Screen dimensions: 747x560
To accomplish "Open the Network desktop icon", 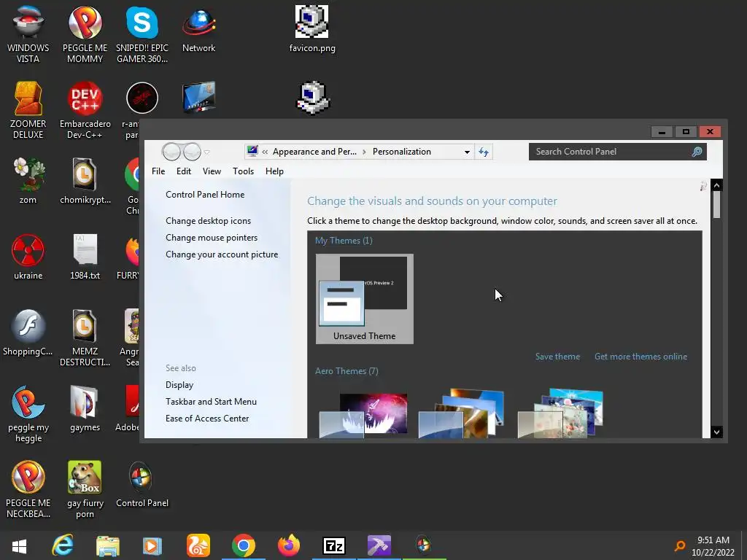I will coord(198,29).
